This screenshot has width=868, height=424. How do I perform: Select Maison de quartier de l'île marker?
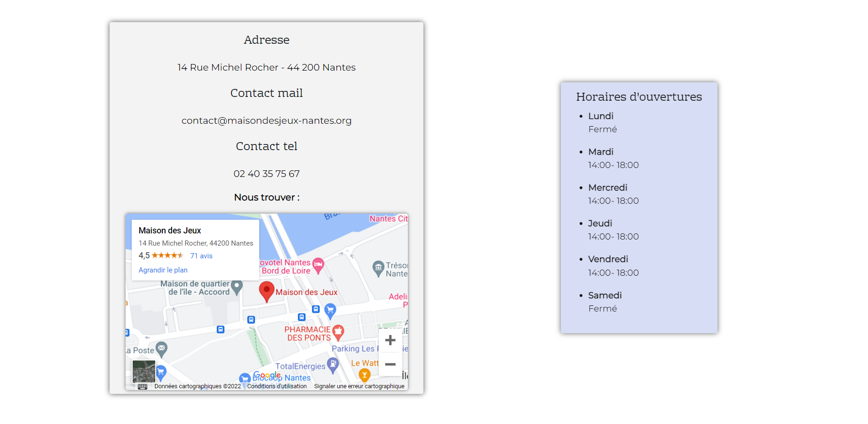(237, 287)
